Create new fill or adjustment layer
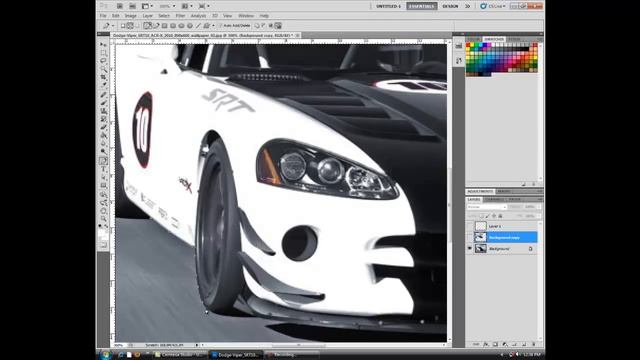Screen dimensions: 640x360 (x=505, y=344)
